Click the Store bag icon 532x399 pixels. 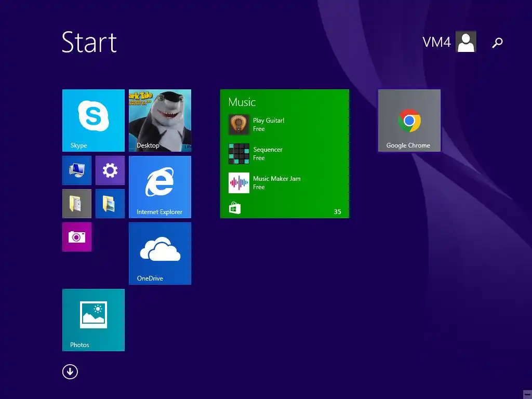(235, 208)
